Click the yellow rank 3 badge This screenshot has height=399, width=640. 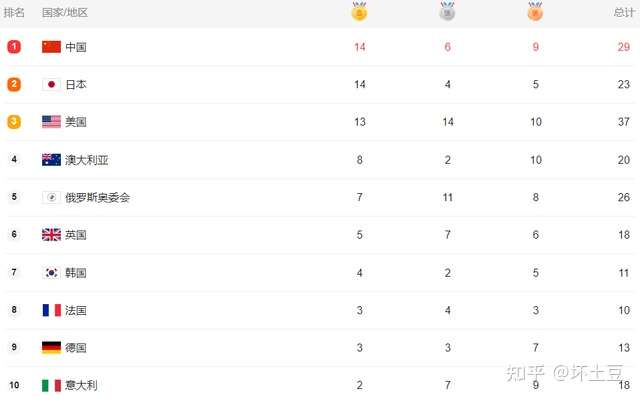tap(14, 122)
